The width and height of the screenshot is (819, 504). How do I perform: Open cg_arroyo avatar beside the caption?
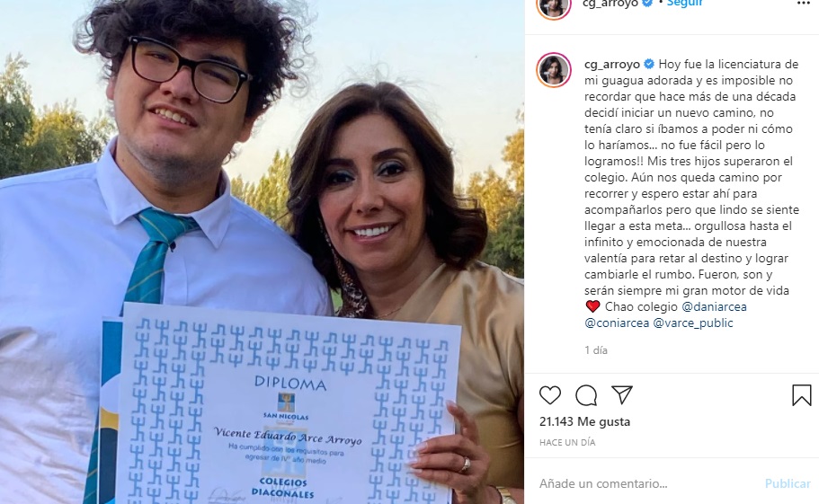(x=554, y=70)
